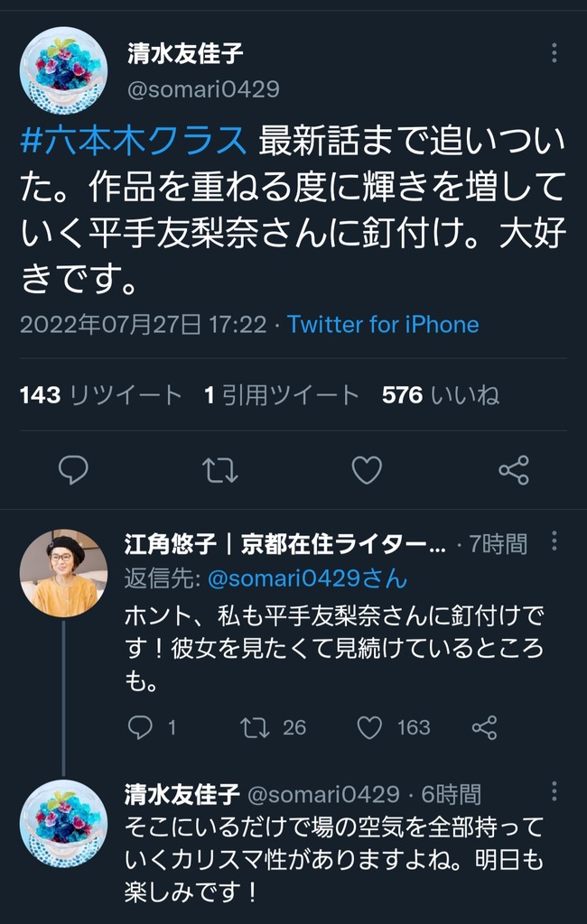Viewport: 587px width, 924px height.
Task: Retweet 江角悠子's reply showing 26
Action: point(255,728)
